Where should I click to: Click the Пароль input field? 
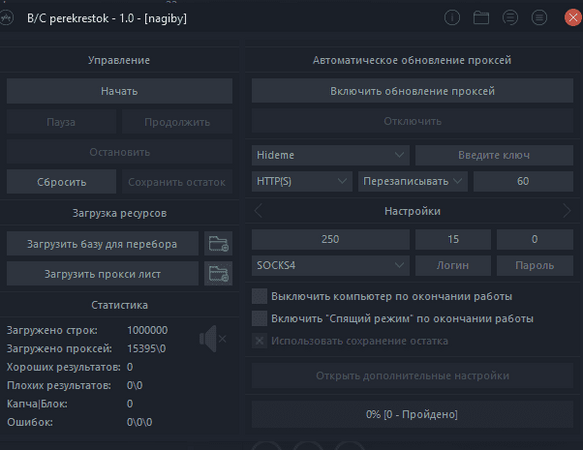(535, 266)
